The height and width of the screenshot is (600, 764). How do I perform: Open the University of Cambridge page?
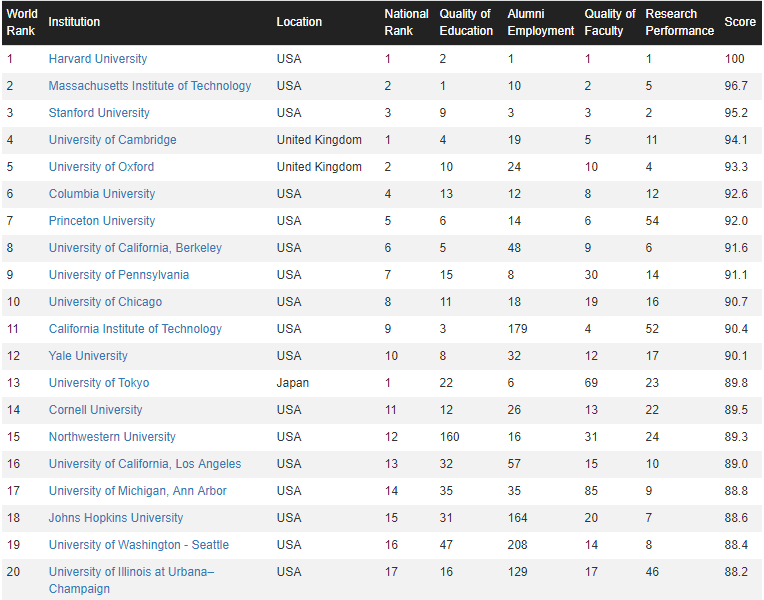[x=113, y=140]
